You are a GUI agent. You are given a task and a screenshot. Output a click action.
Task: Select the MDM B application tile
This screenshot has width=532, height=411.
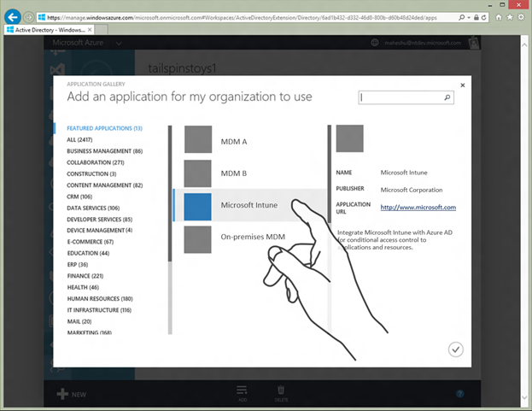pos(198,173)
